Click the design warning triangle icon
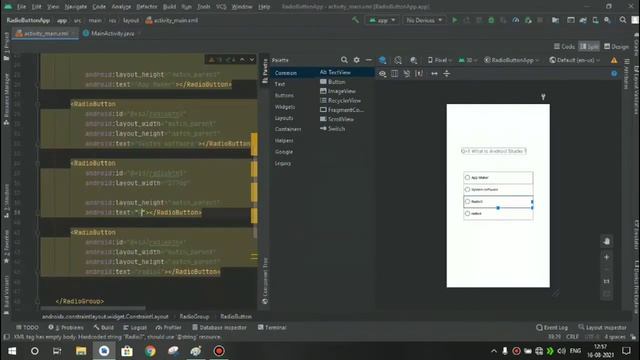 pos(614,60)
